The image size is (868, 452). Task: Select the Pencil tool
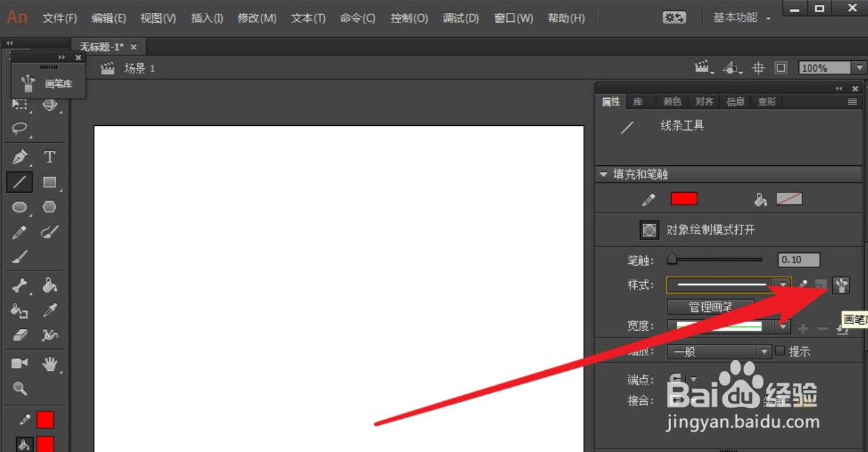pyautogui.click(x=20, y=232)
